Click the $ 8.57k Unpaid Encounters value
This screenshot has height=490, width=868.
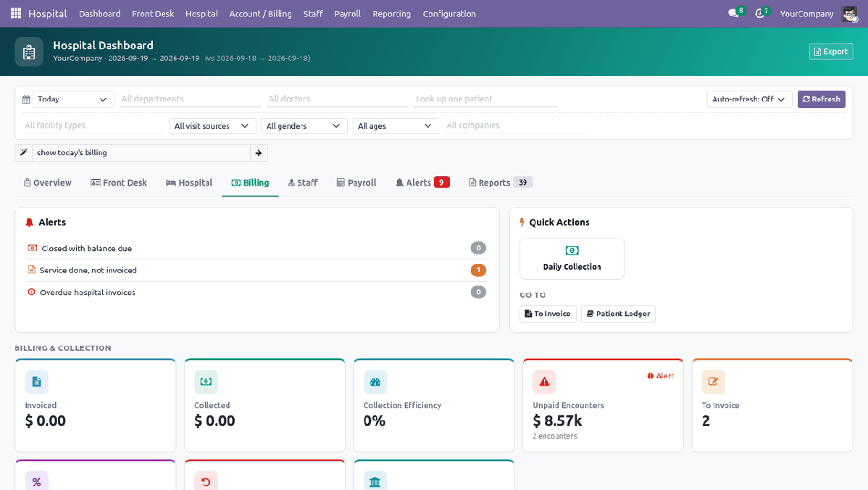pyautogui.click(x=557, y=421)
